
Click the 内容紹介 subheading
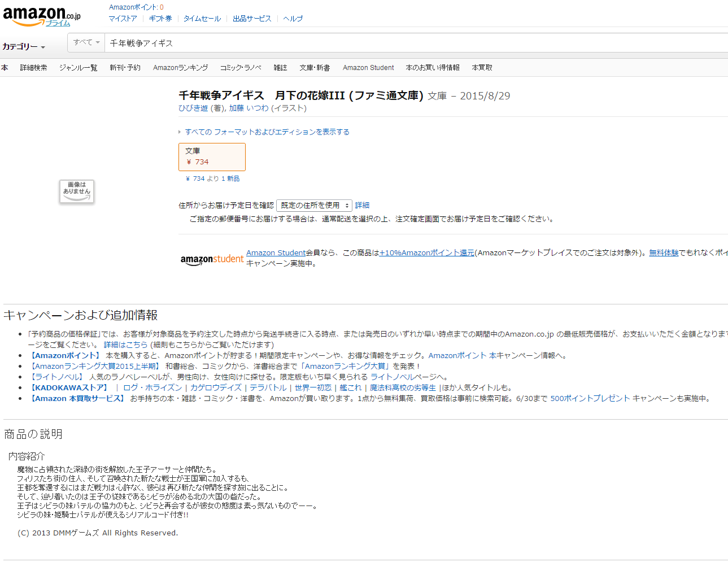point(27,456)
